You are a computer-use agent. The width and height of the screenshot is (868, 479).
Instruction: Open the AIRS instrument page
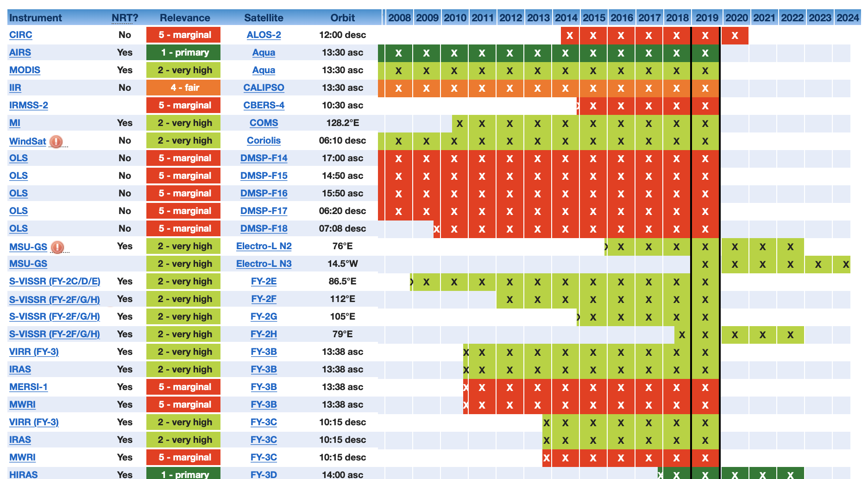[20, 52]
